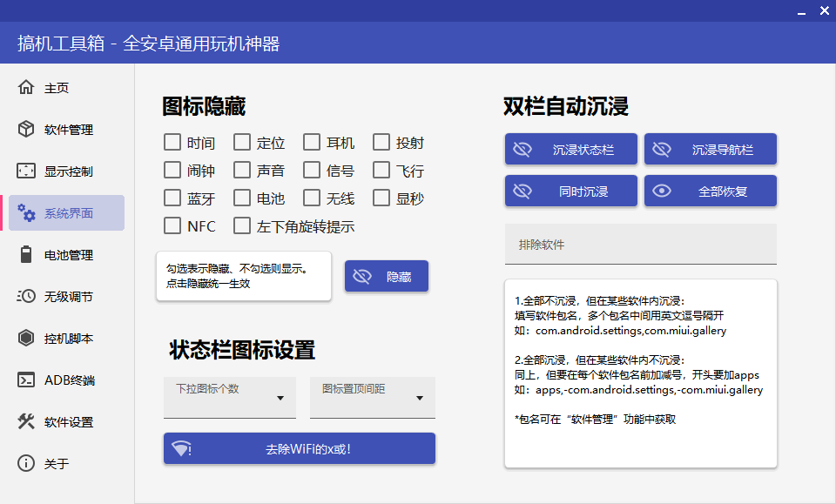Switch to the 系统界面 section
This screenshot has height=504, width=836.
pyautogui.click(x=54, y=212)
